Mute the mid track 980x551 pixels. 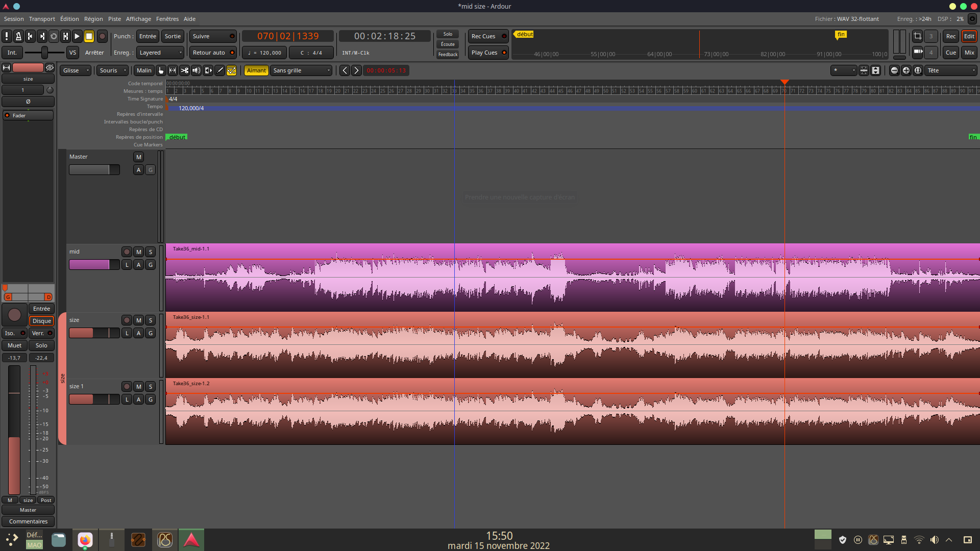(138, 252)
